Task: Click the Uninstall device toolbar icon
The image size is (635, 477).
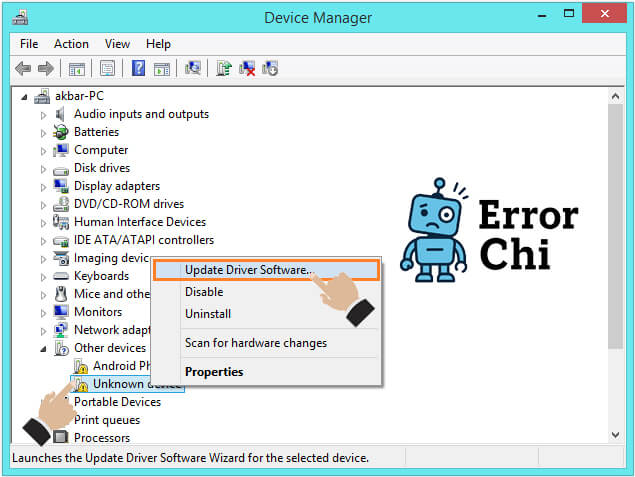Action: [x=246, y=68]
